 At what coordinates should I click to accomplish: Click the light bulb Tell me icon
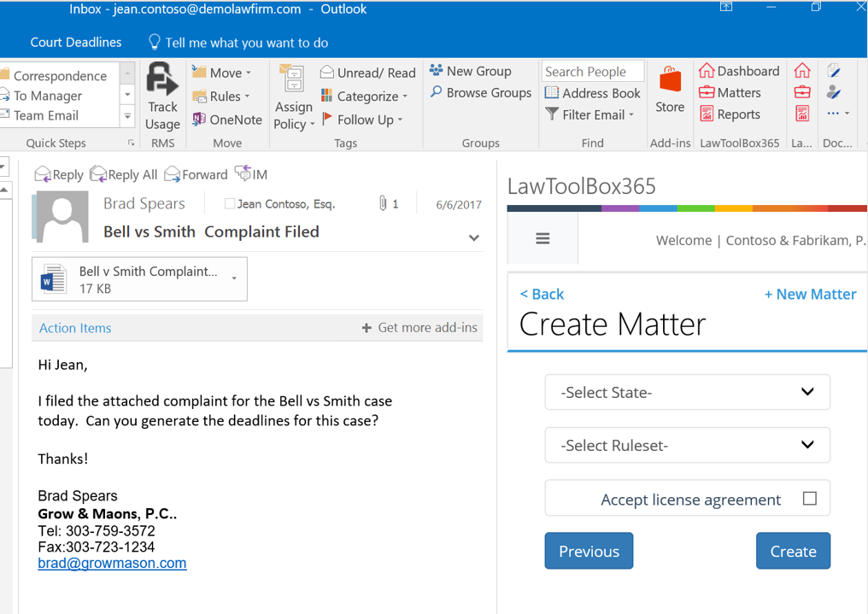coord(155,42)
